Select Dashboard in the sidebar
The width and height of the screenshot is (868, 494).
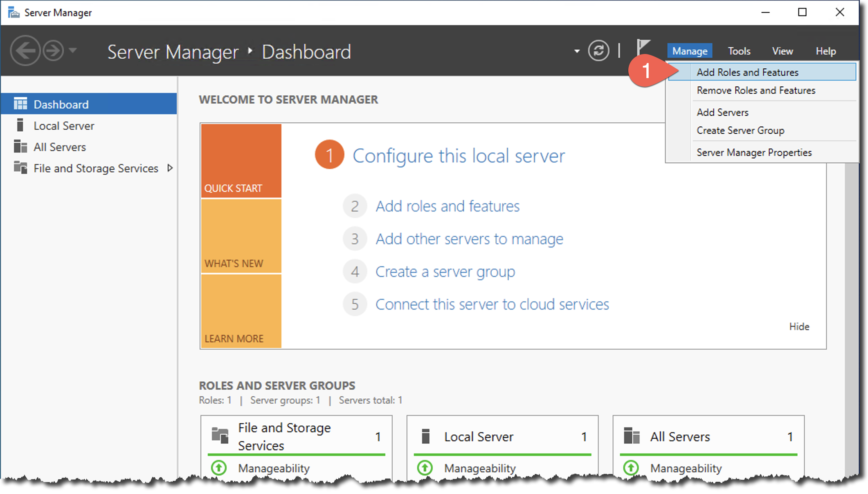pyautogui.click(x=89, y=104)
